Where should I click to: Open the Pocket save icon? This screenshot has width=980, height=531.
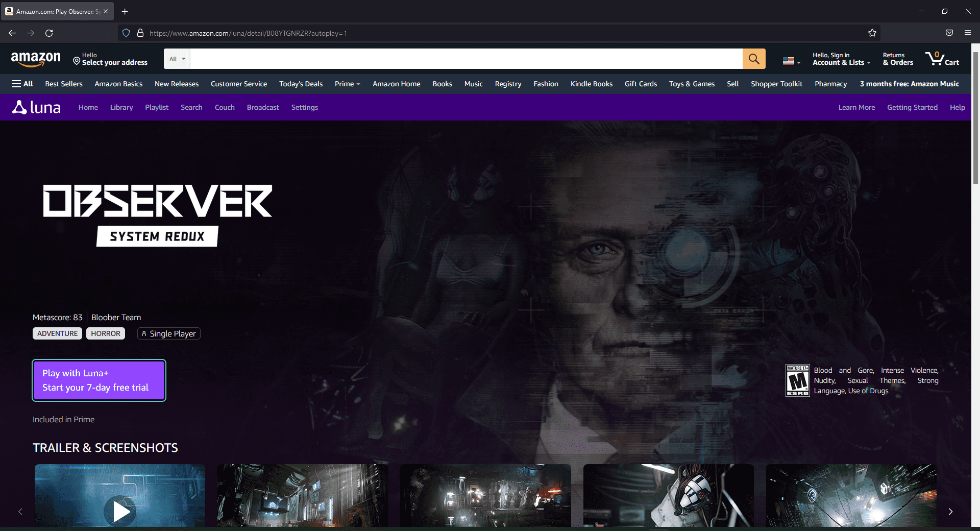coord(949,33)
